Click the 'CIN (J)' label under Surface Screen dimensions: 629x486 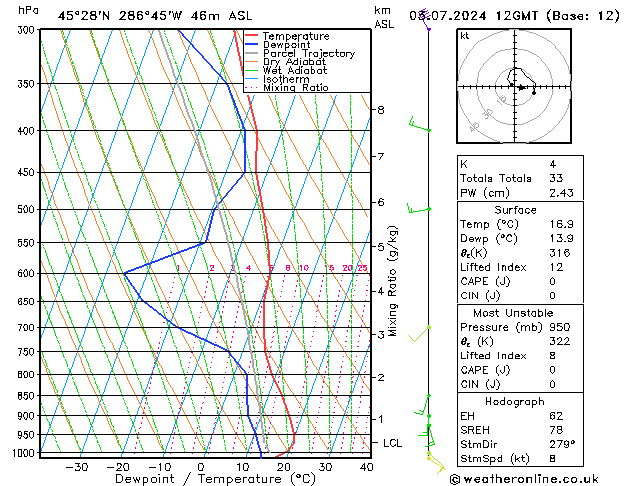tap(480, 296)
